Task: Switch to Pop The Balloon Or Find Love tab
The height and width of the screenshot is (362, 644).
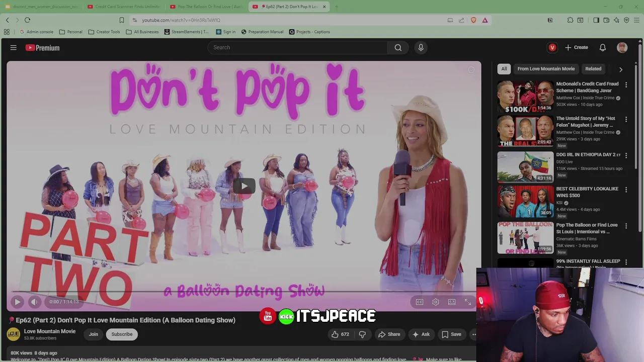Action: point(207,7)
